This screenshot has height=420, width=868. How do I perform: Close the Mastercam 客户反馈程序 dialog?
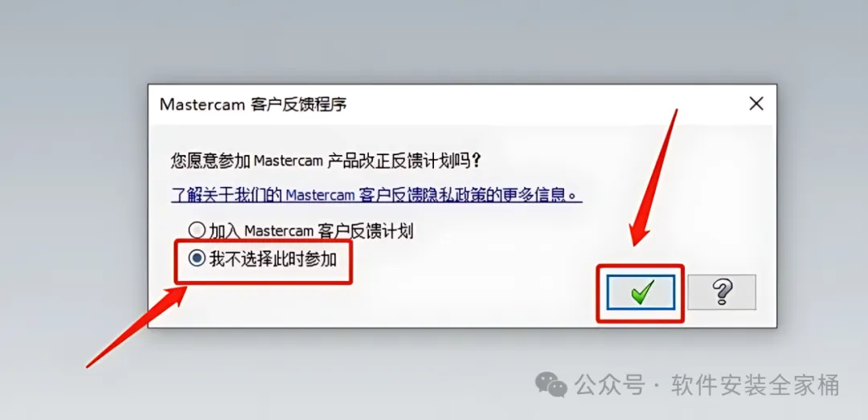[x=755, y=104]
